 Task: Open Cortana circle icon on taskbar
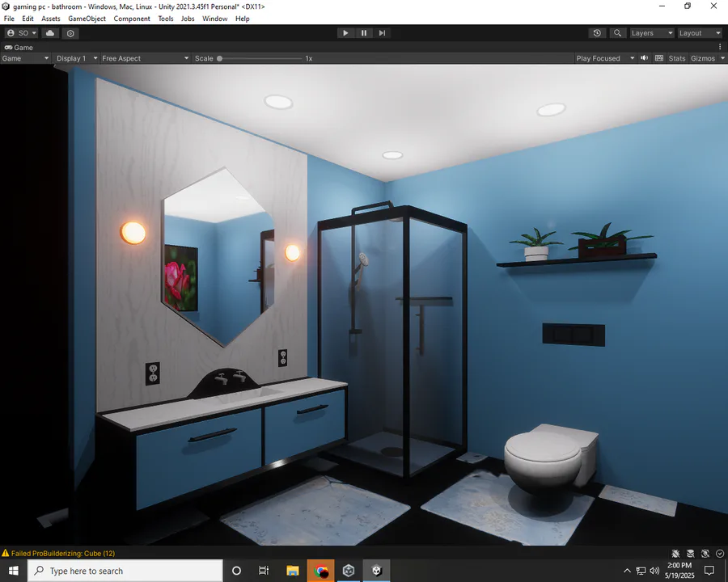pos(236,571)
